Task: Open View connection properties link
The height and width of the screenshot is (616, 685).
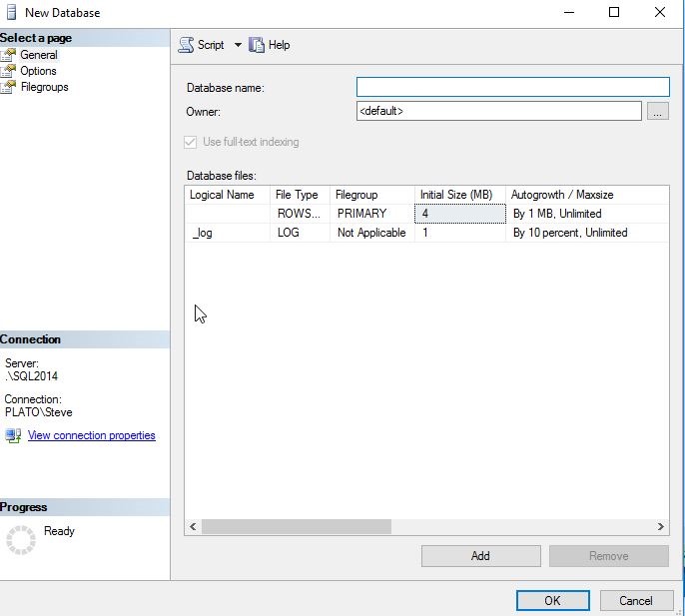Action: (x=91, y=435)
